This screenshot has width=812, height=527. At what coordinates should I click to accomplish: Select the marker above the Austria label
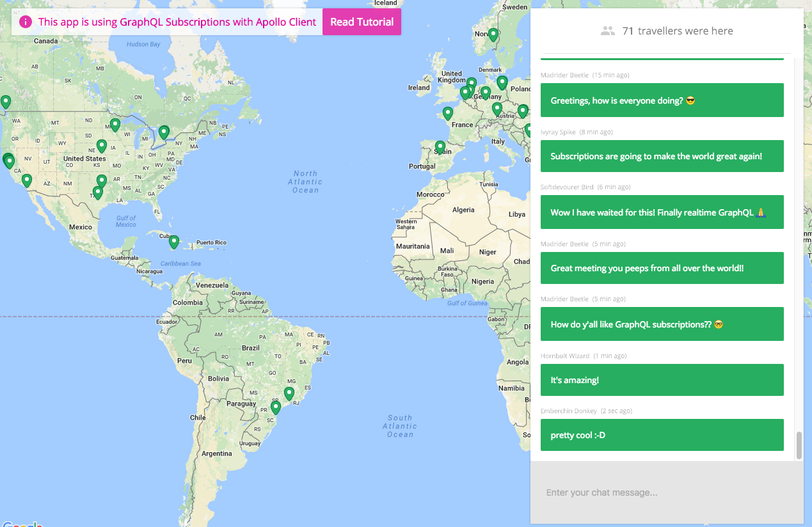click(x=497, y=109)
